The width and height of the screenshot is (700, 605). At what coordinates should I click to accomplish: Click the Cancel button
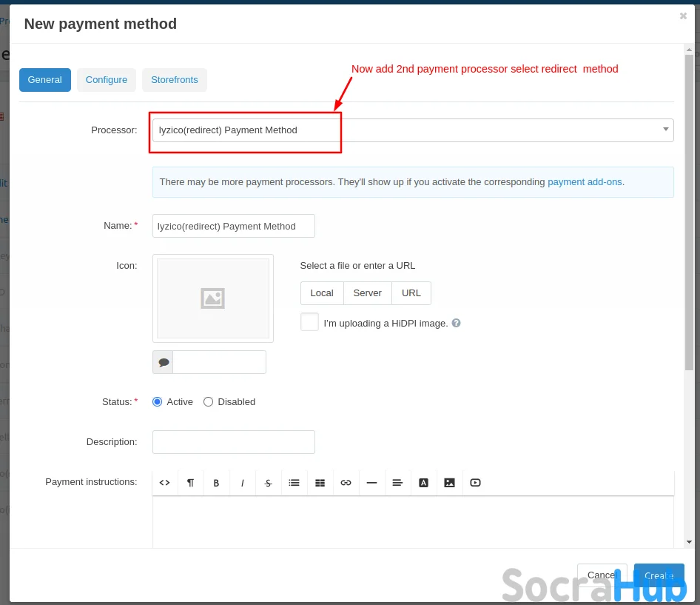pos(602,575)
